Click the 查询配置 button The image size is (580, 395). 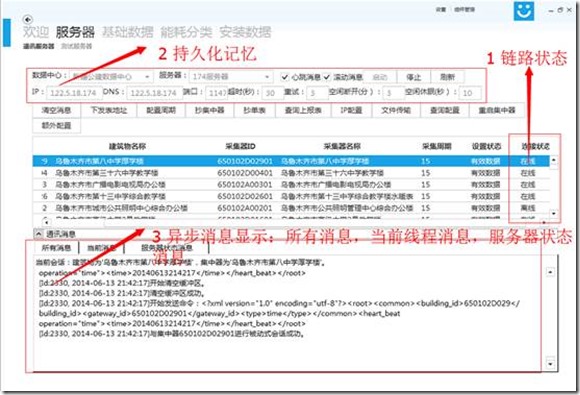[x=445, y=110]
